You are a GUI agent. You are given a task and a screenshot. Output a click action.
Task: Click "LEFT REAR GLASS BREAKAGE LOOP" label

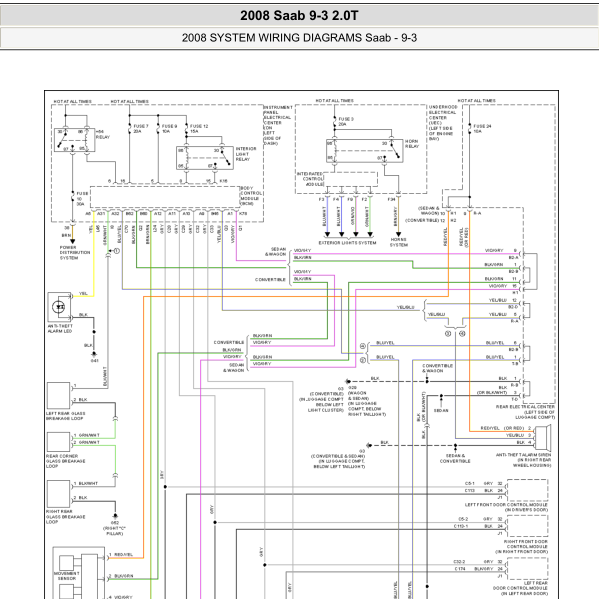[66, 416]
